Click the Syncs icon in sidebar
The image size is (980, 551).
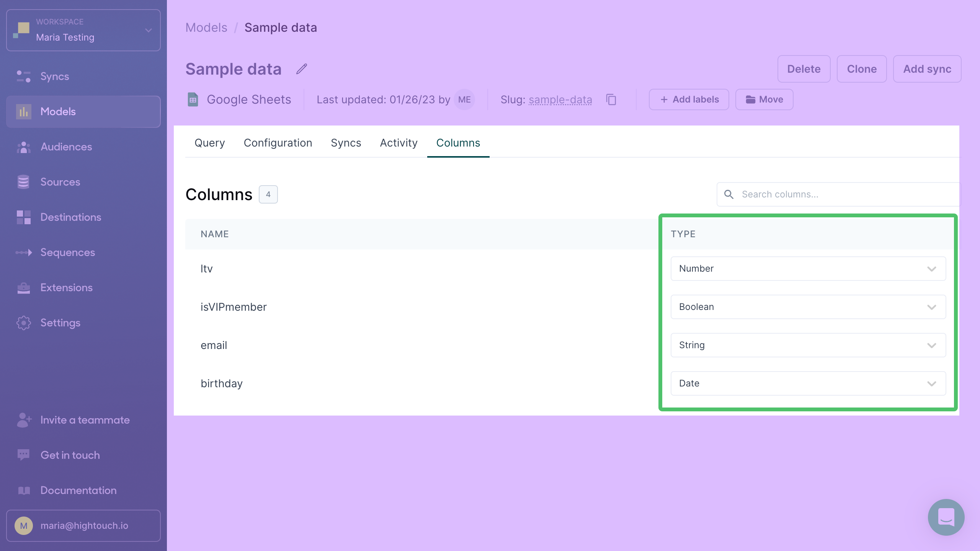(x=24, y=76)
